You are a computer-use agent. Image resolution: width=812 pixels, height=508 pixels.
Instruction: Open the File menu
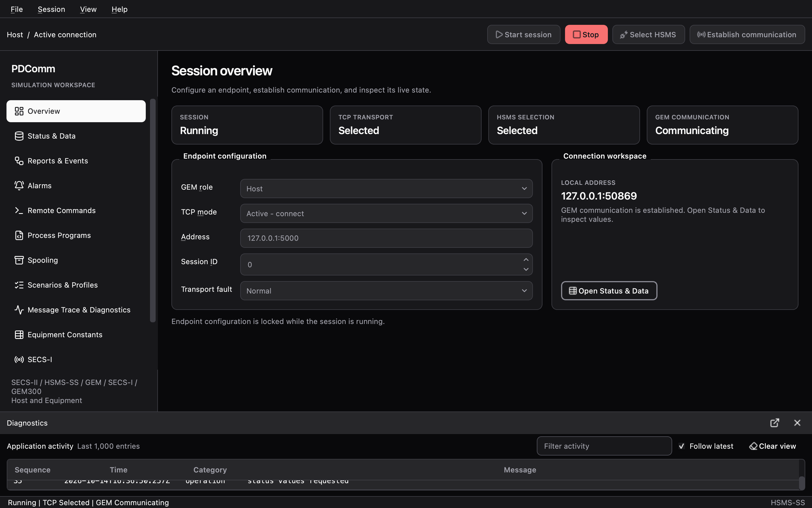click(16, 9)
